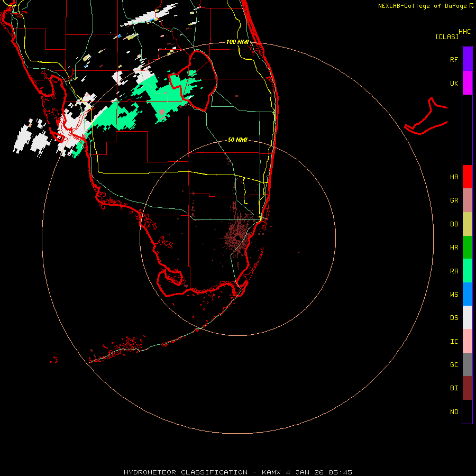The image size is (476, 476).
Task: Click the DS legend label
Action: [x=454, y=318]
